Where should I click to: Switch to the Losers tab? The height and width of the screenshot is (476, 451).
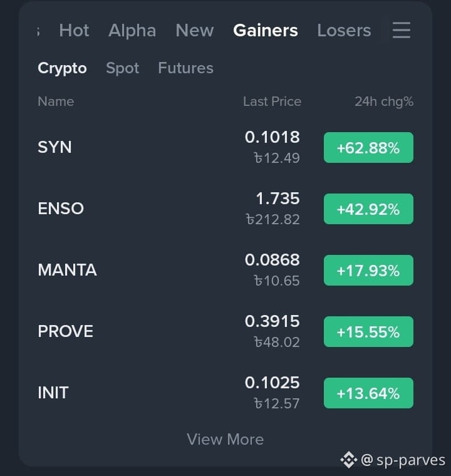coord(344,31)
